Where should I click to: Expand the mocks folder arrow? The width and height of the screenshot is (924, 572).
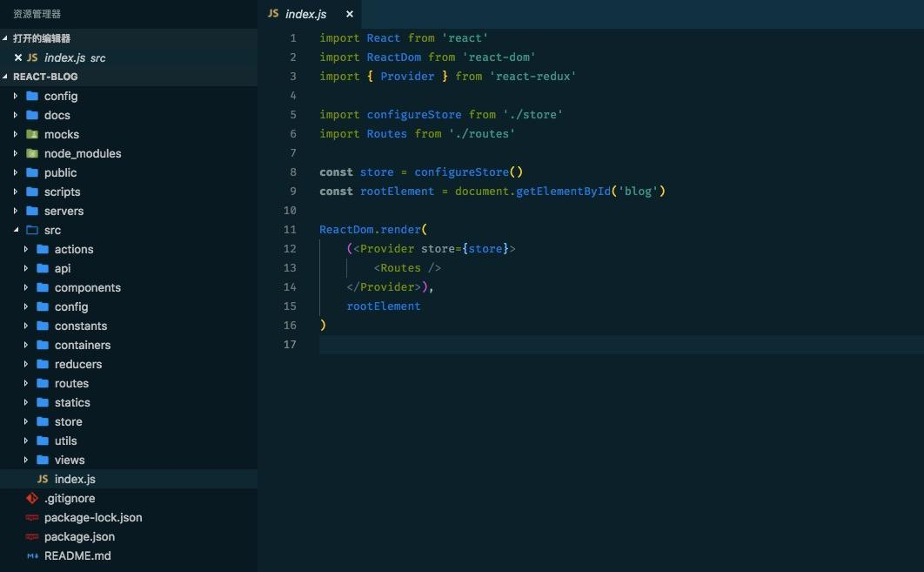pyautogui.click(x=16, y=134)
